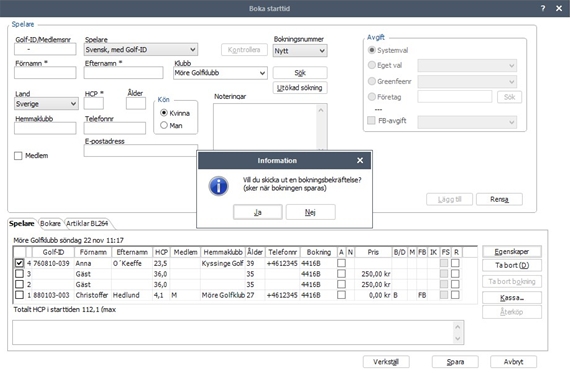Tick the Medlem checkbox

click(18, 156)
